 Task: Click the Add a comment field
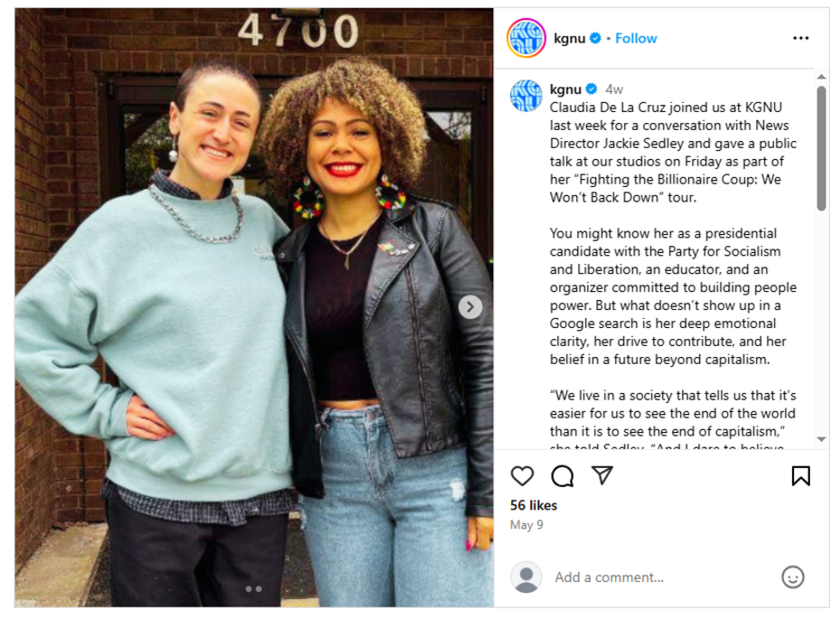click(x=664, y=577)
